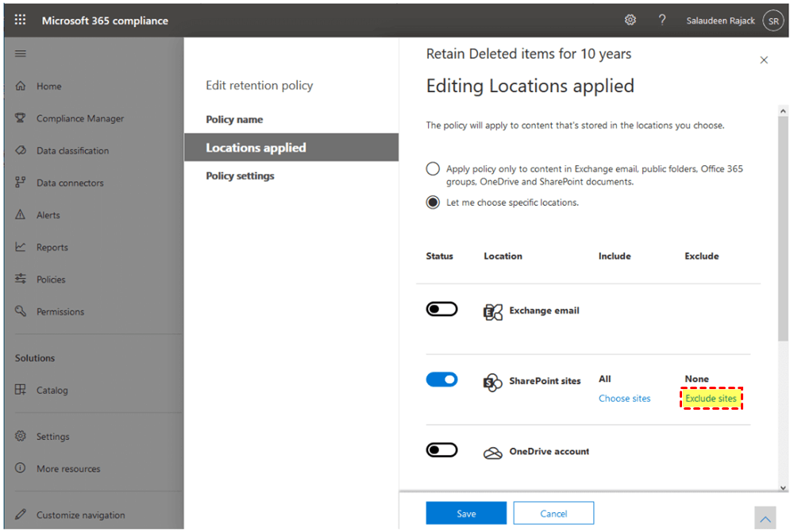This screenshot has width=794, height=532.
Task: Click the Customize navigation pencil icon
Action: [21, 515]
